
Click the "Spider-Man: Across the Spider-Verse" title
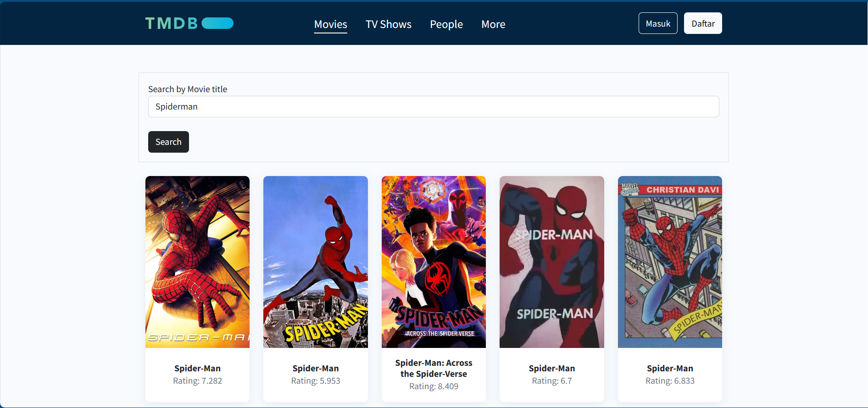[x=434, y=369]
